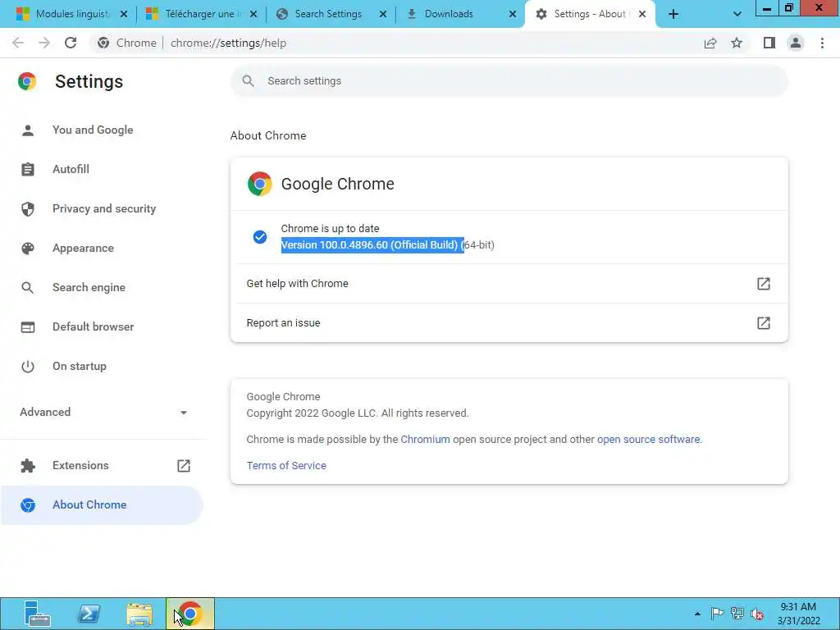Screen dimensions: 840x630
Task: Click the share page icon in the address bar
Action: (x=710, y=43)
